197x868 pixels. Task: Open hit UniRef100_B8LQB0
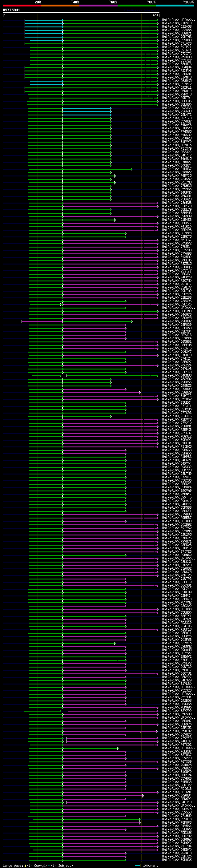(x=177, y=104)
